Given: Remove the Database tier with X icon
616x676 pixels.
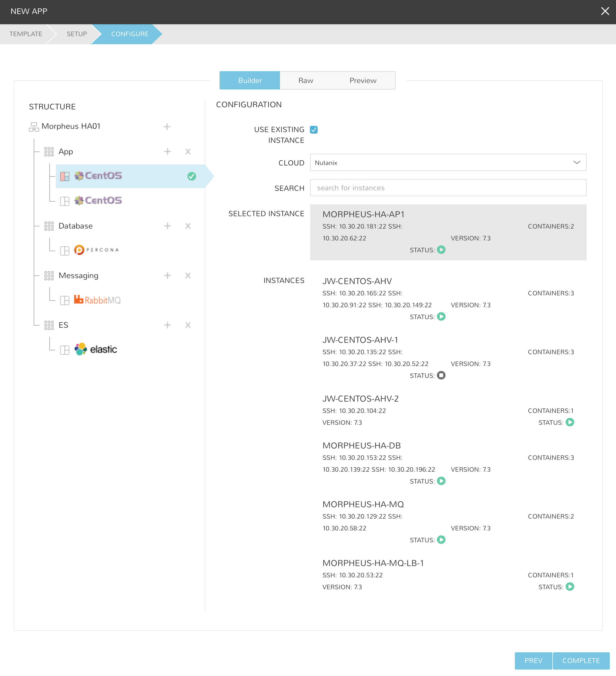Looking at the screenshot, I should (188, 226).
